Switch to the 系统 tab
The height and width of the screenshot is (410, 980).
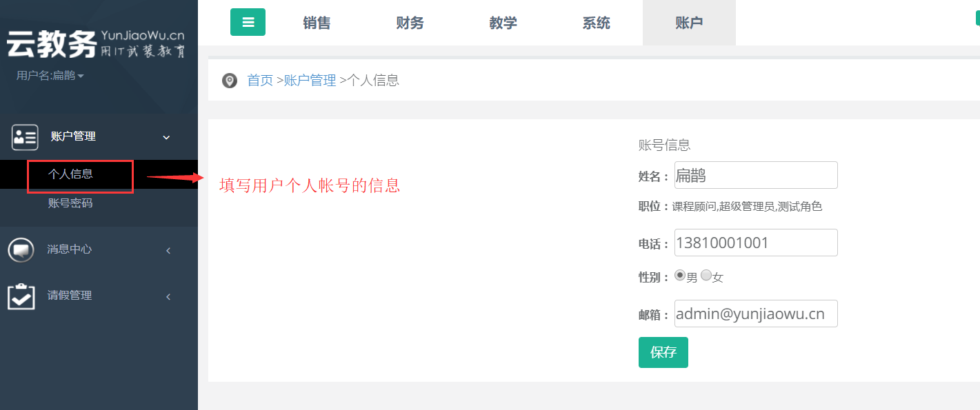coord(596,23)
